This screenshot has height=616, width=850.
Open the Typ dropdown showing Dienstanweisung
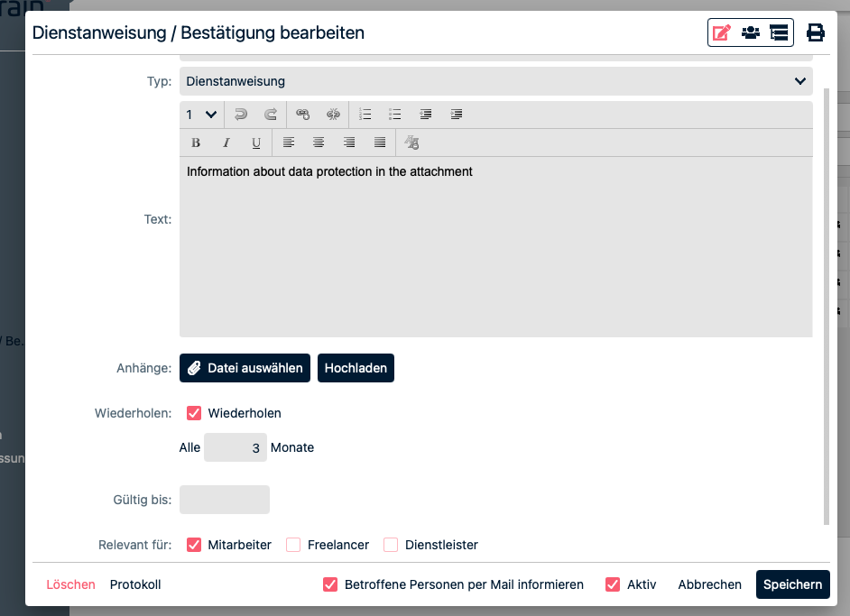(x=495, y=81)
